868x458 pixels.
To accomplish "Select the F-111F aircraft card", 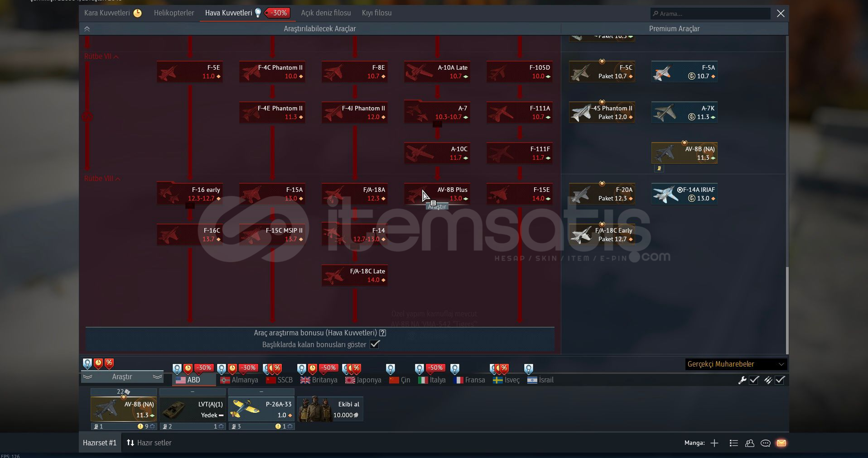I will pos(520,153).
